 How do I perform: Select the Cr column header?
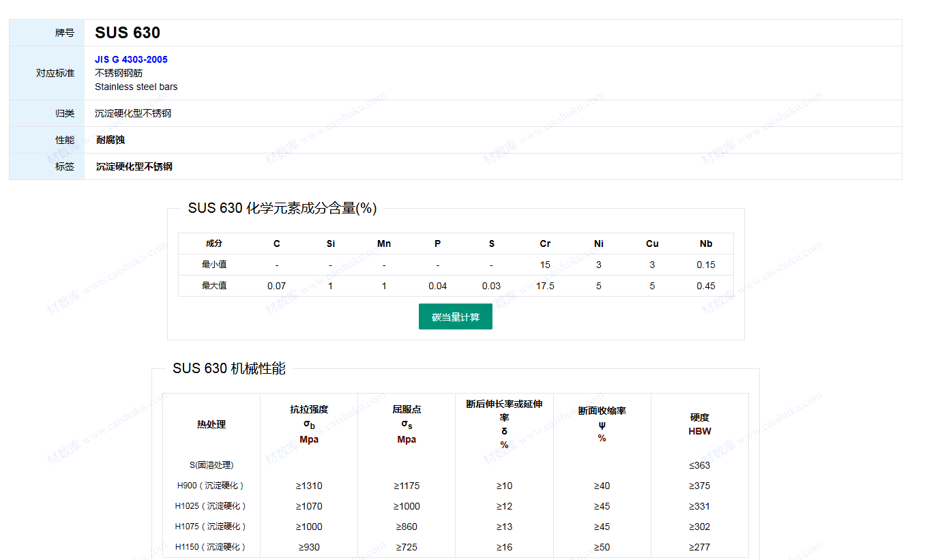[x=545, y=244]
